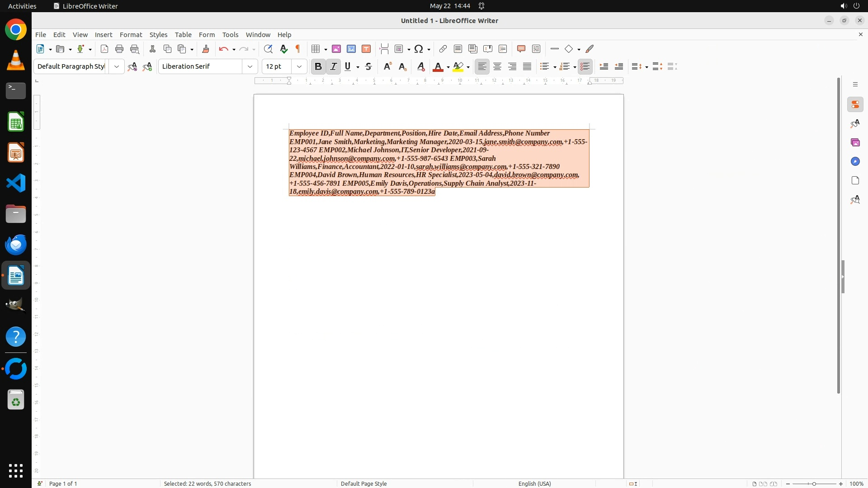The width and height of the screenshot is (868, 488).
Task: Click the Insert Image icon
Action: 336,49
